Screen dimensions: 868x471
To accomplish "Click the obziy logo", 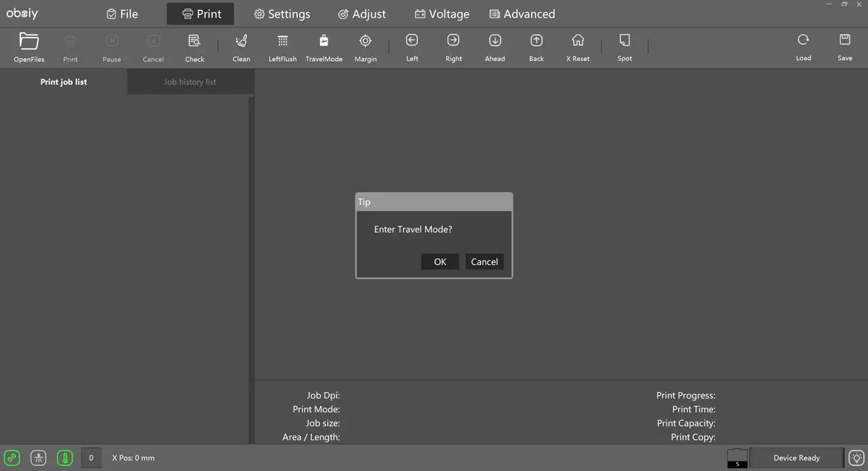I will (22, 14).
